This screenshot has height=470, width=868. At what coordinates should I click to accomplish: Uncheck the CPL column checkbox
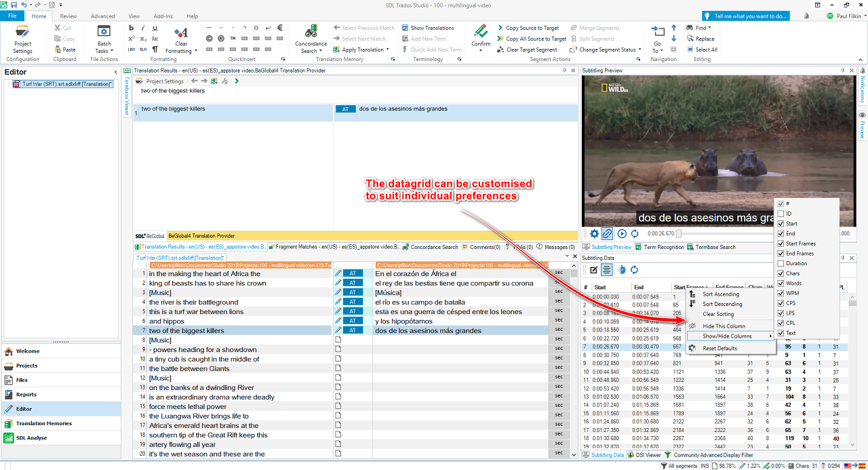(x=781, y=323)
